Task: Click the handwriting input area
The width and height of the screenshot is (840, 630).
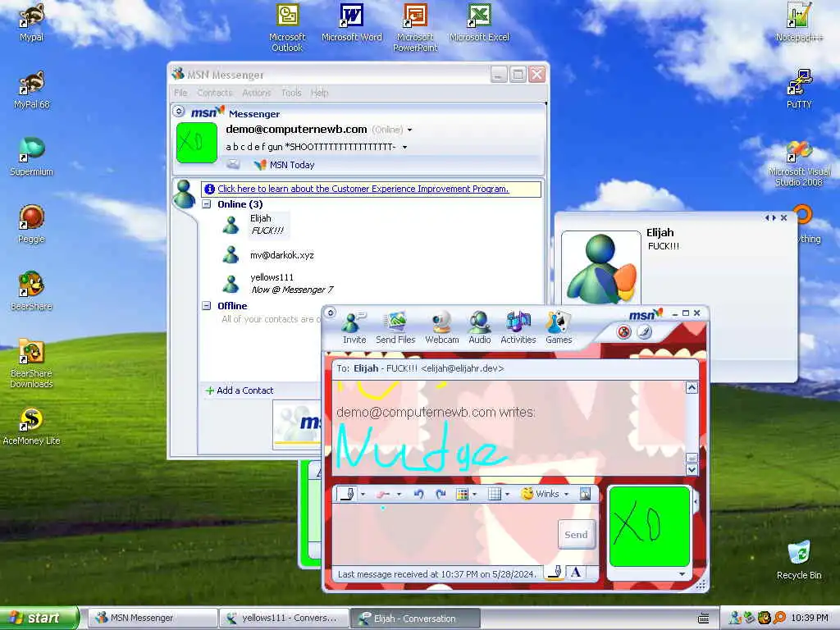Action: click(445, 535)
